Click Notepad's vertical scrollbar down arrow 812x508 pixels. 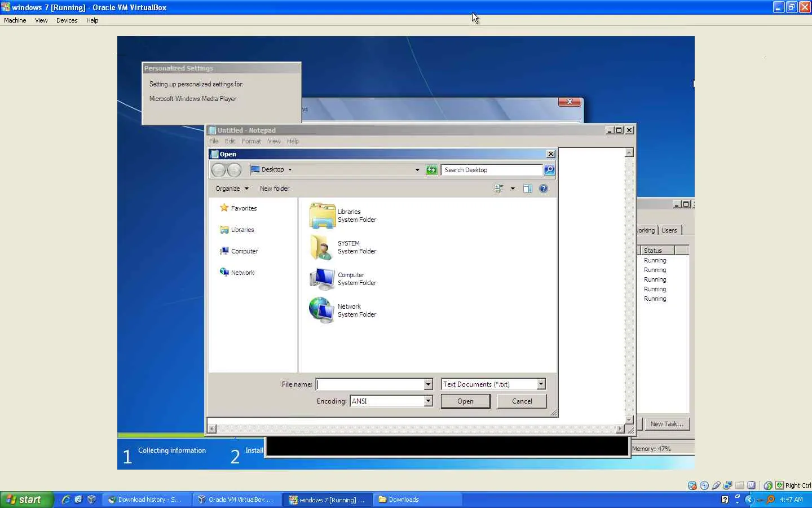pyautogui.click(x=629, y=420)
